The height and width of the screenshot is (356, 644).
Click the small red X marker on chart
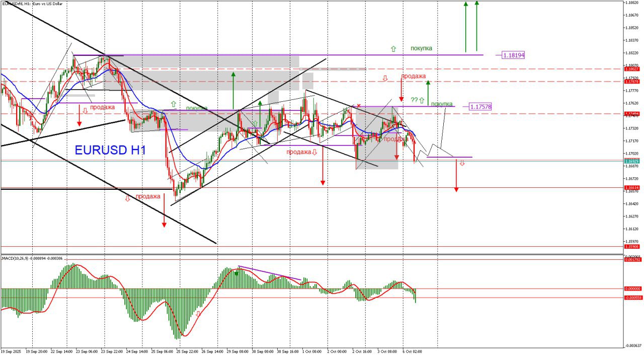pyautogui.click(x=359, y=106)
